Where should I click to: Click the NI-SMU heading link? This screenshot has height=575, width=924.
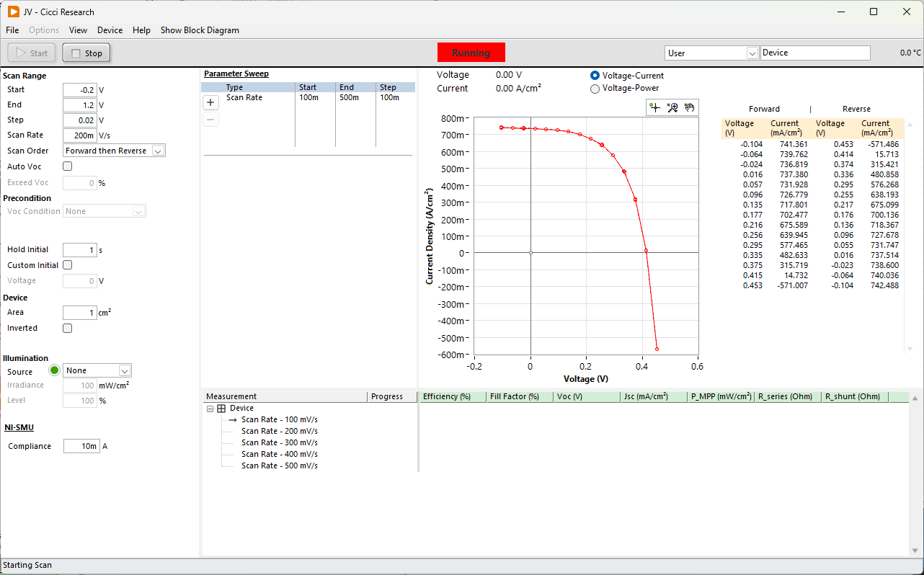19,427
